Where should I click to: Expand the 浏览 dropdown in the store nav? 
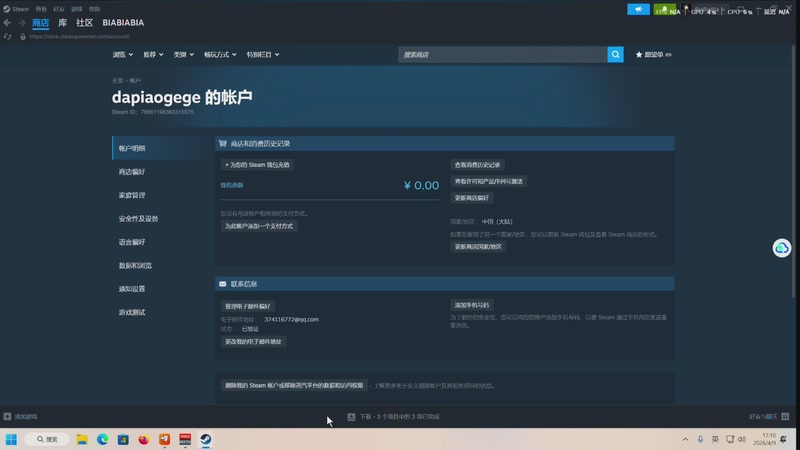click(x=122, y=55)
